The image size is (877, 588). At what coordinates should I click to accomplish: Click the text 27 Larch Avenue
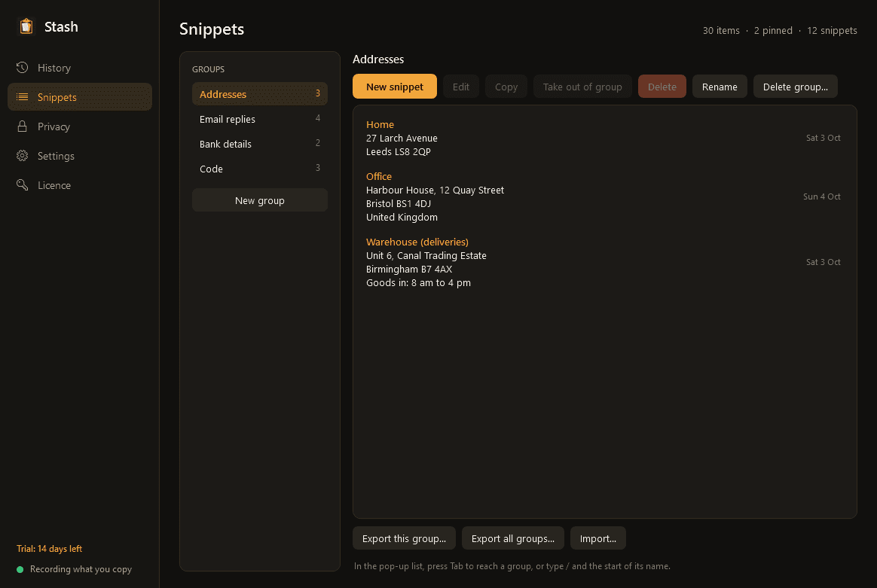(402, 138)
